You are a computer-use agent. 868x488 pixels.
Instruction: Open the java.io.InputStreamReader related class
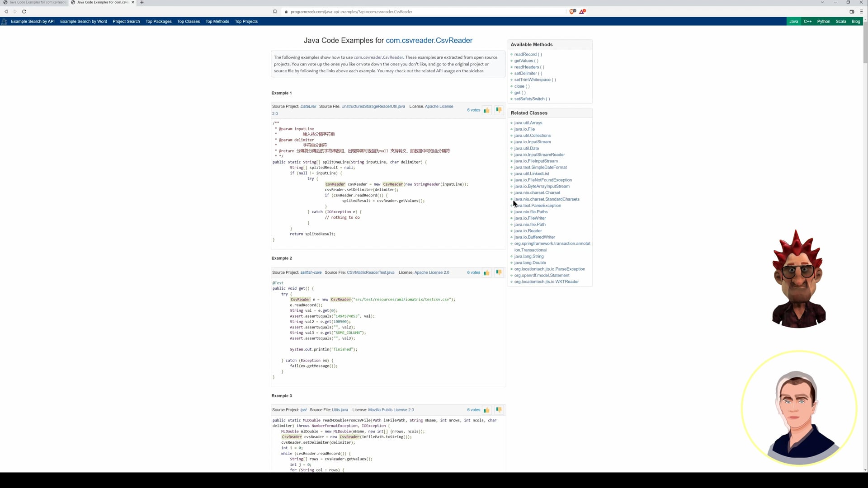point(539,155)
